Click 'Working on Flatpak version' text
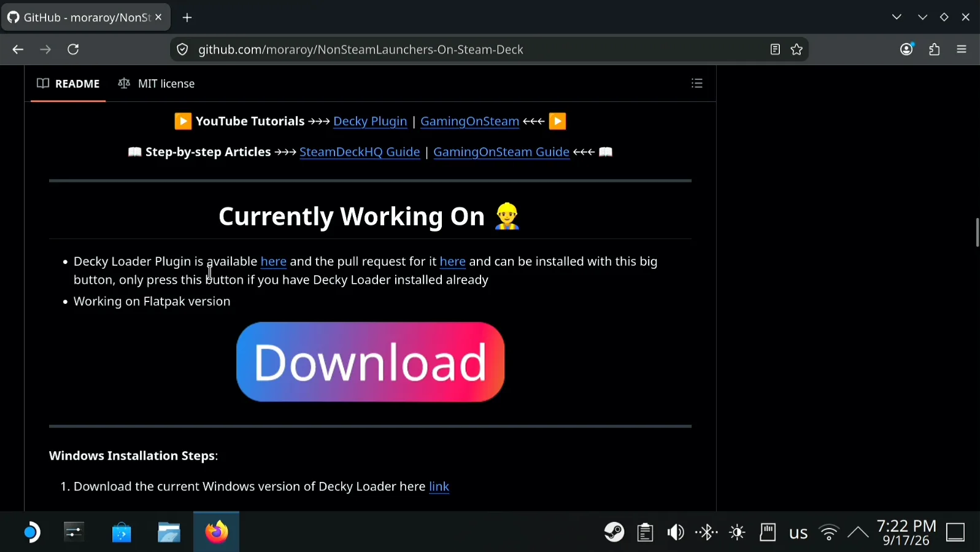The height and width of the screenshot is (552, 980). tap(152, 301)
